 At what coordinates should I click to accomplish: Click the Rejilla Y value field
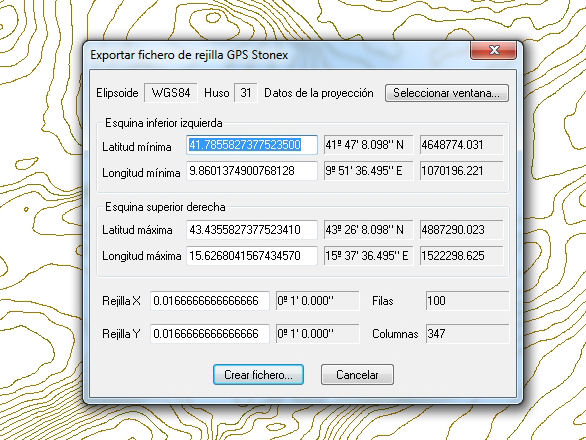[x=210, y=334]
